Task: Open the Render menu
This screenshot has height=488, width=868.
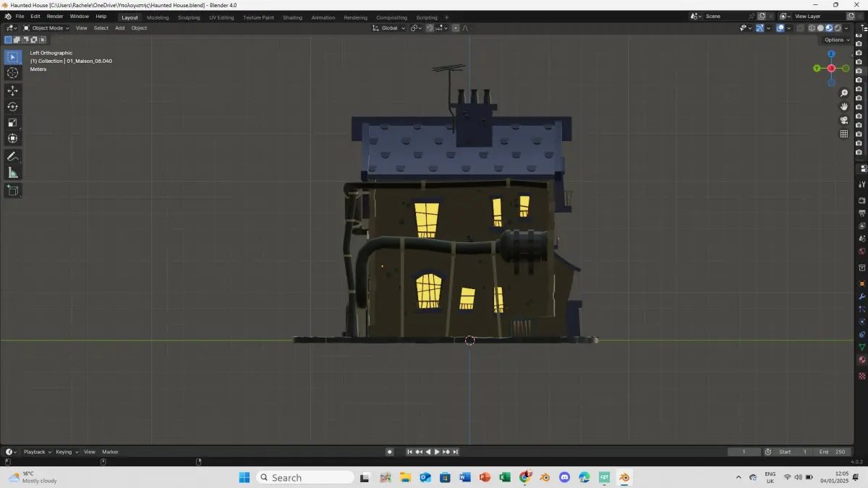Action: coord(55,16)
